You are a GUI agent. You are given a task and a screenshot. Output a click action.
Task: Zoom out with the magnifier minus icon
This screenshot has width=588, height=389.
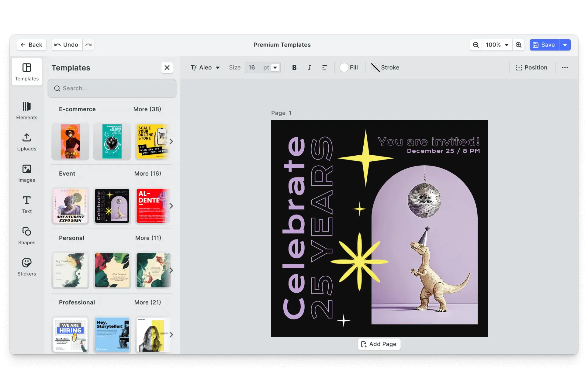pos(476,45)
